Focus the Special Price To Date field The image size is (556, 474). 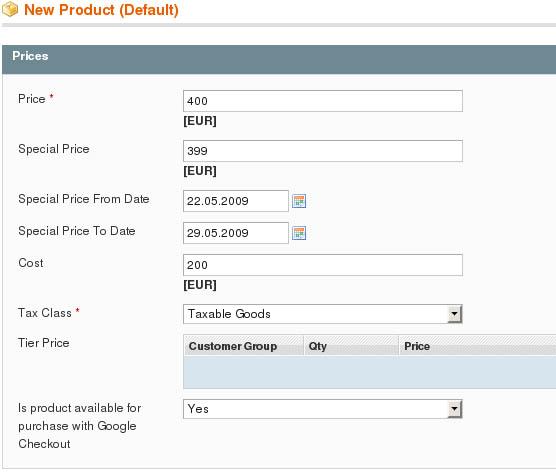click(236, 233)
